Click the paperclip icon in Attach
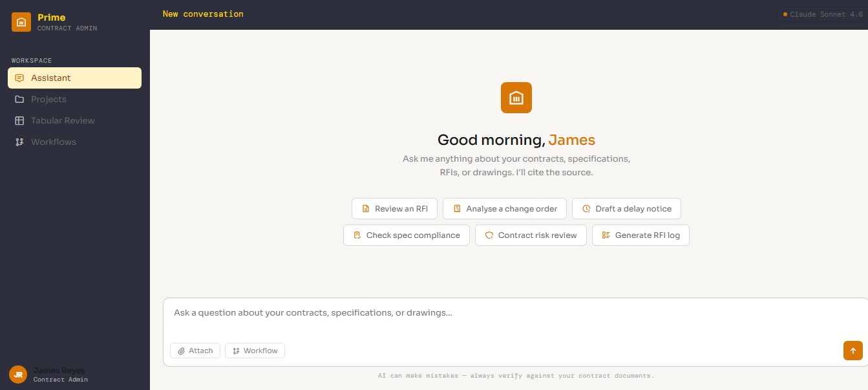The height and width of the screenshot is (390, 868). click(182, 351)
